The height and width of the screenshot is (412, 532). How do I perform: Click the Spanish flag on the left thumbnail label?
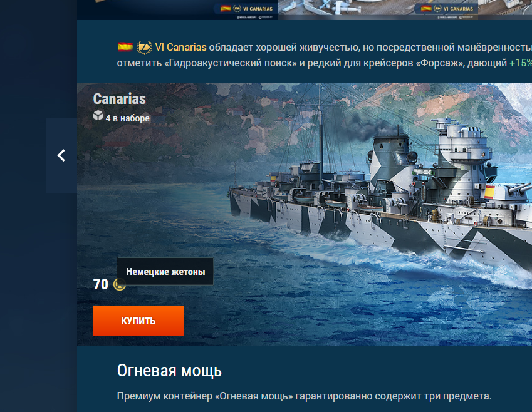[226, 9]
